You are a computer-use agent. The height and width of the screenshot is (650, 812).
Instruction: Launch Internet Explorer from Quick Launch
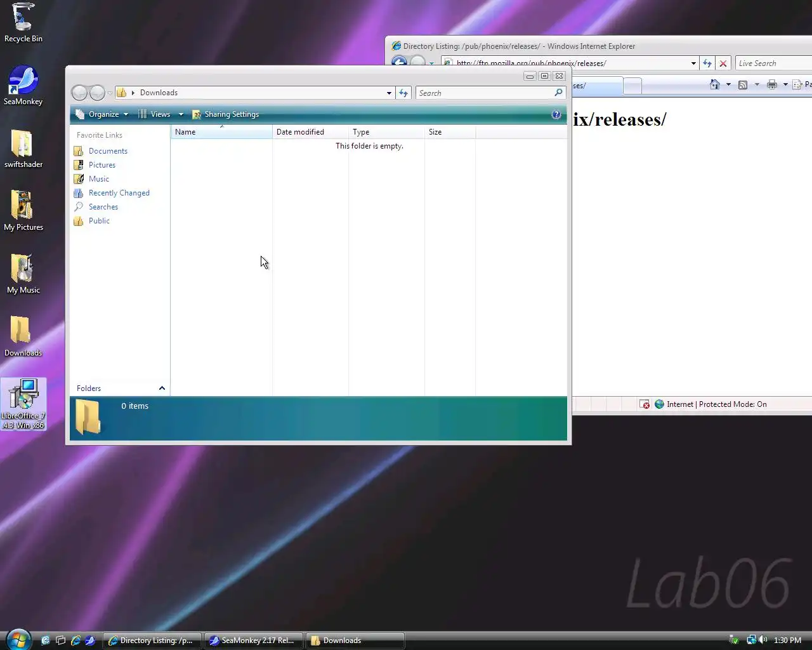[x=75, y=640]
